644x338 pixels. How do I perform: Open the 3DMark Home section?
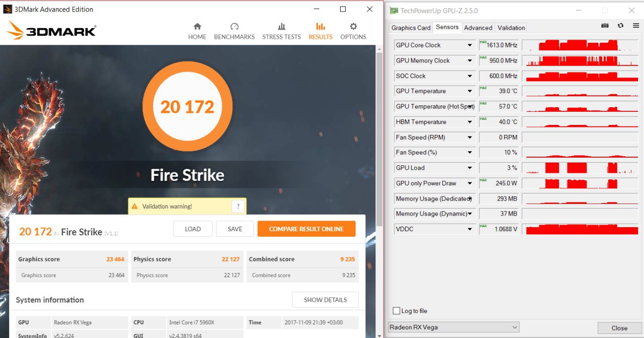click(x=197, y=31)
